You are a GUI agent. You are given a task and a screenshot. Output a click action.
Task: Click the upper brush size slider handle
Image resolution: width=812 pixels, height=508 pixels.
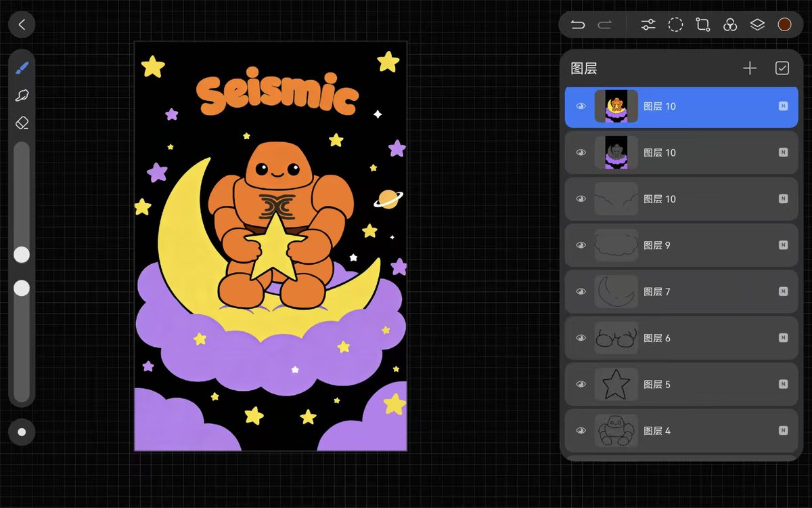tap(22, 255)
